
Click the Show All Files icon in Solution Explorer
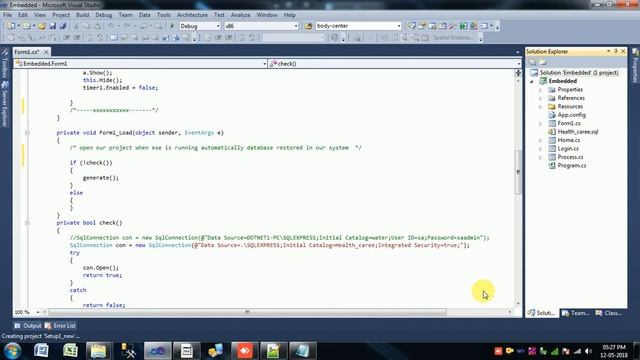coord(543,62)
